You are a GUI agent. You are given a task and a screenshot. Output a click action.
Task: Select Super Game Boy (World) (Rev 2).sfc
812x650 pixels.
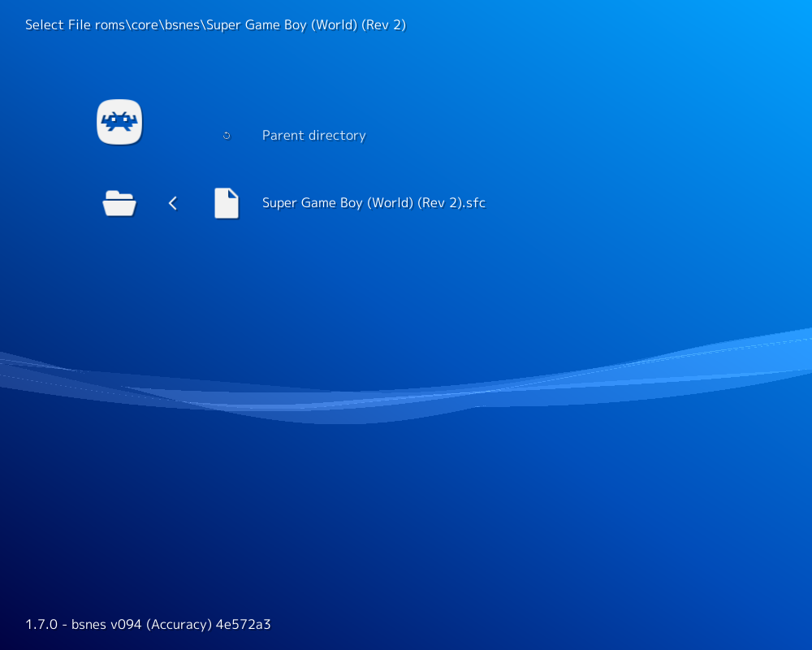[x=374, y=202]
